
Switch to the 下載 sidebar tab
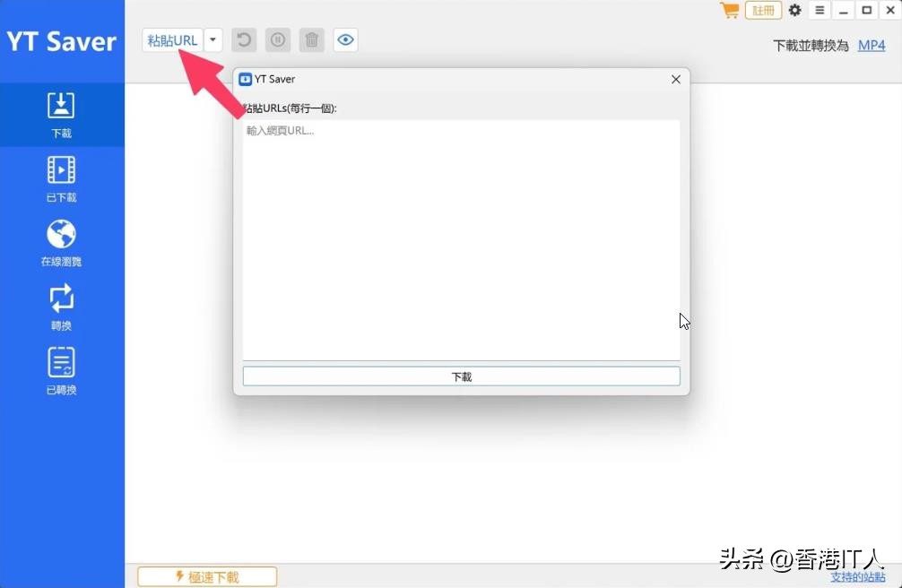61,114
